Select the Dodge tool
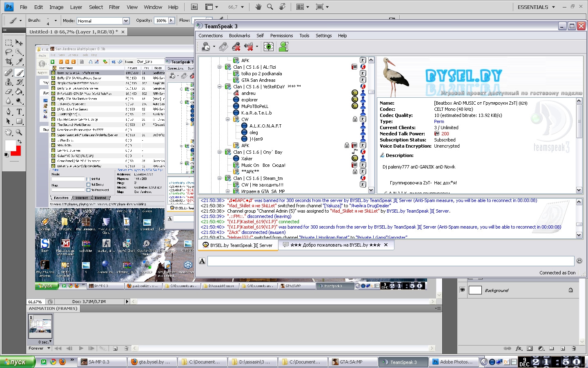 pos(19,101)
